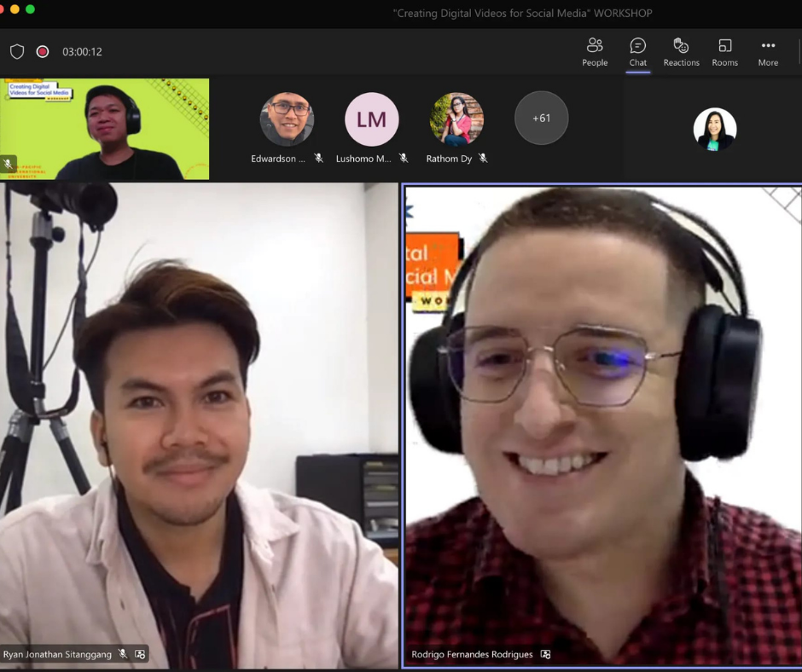Click muted mic icon beside Ryan Jonathan Sitanggang
The height and width of the screenshot is (672, 802).
pyautogui.click(x=123, y=654)
